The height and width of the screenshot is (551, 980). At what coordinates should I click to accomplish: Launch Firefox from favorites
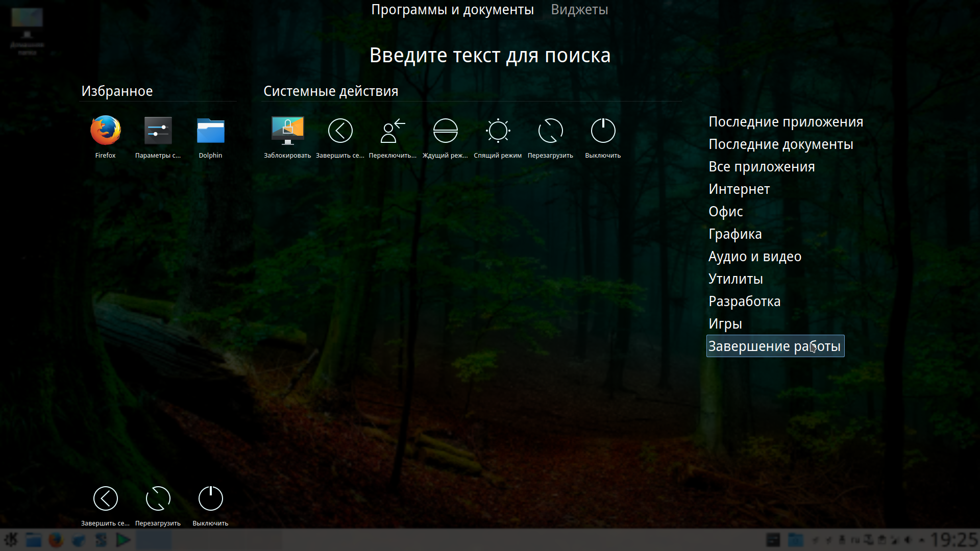106,131
